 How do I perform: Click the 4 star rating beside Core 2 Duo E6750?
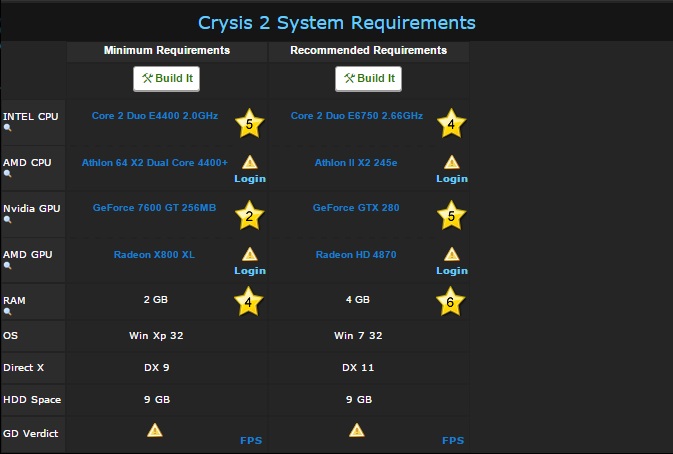coord(451,124)
